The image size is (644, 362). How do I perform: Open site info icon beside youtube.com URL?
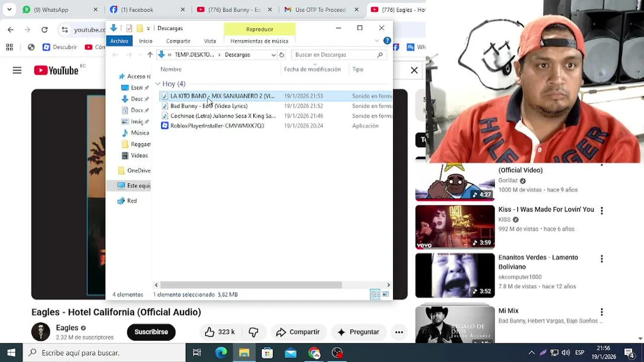point(64,30)
